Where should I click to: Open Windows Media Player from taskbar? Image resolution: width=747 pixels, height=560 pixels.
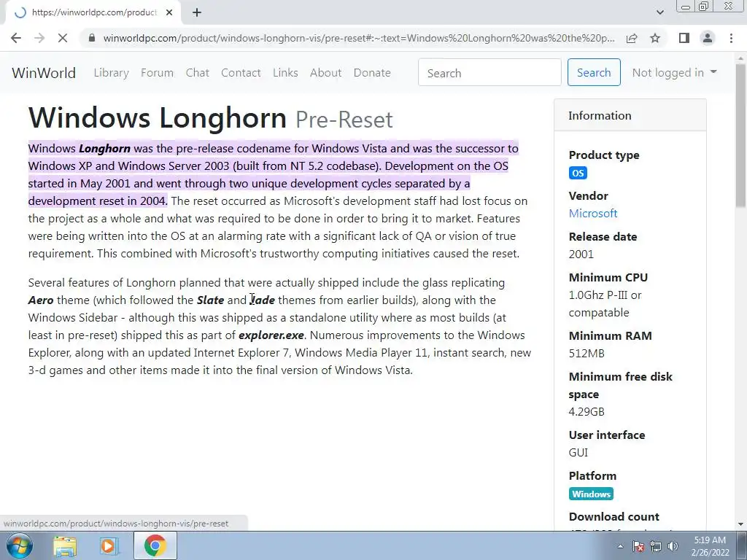[109, 545]
